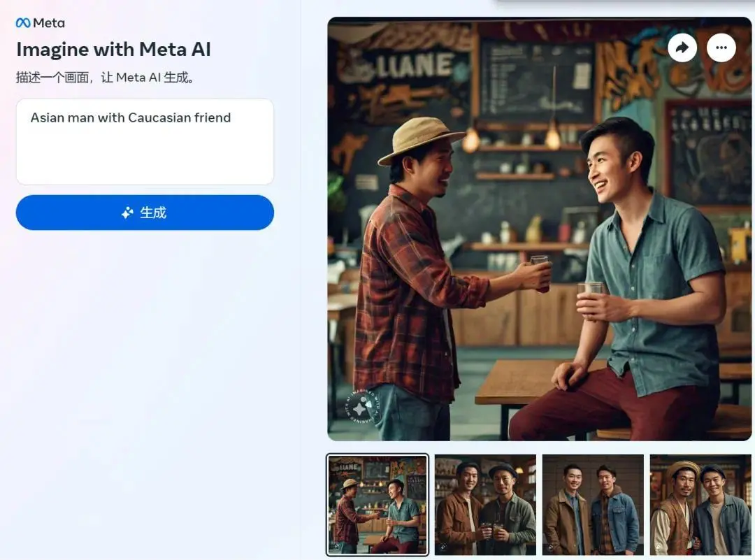Click watermark icon on the third thumbnail
This screenshot has height=560, width=755.
point(551,547)
